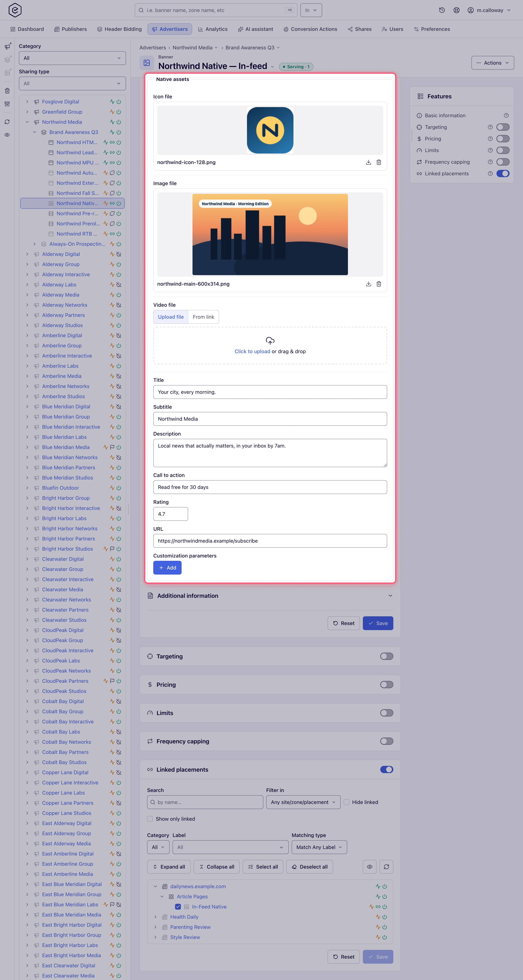Check Show only linked checkbox
The width and height of the screenshot is (523, 980).
tap(150, 819)
